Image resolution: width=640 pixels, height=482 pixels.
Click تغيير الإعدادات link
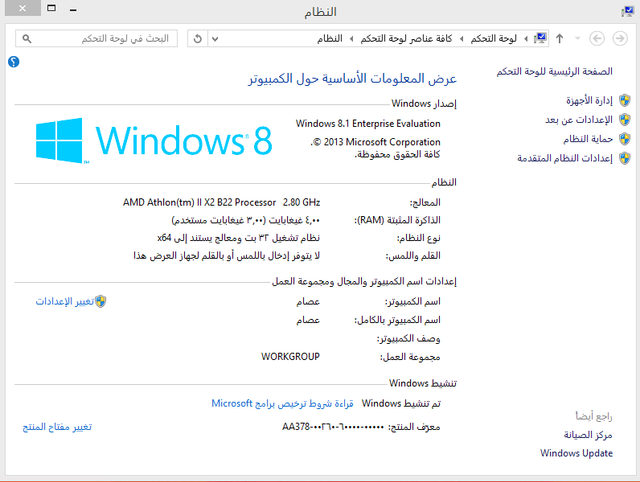coord(64,301)
